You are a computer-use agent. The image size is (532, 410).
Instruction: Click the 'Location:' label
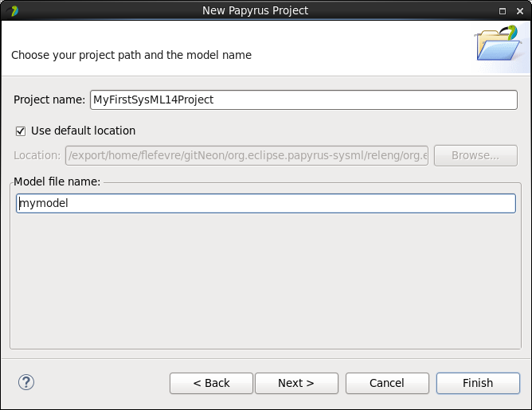click(37, 156)
